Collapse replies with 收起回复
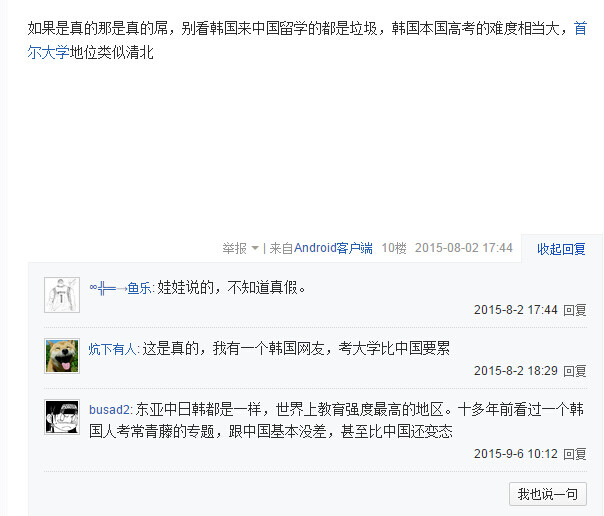 click(x=561, y=249)
